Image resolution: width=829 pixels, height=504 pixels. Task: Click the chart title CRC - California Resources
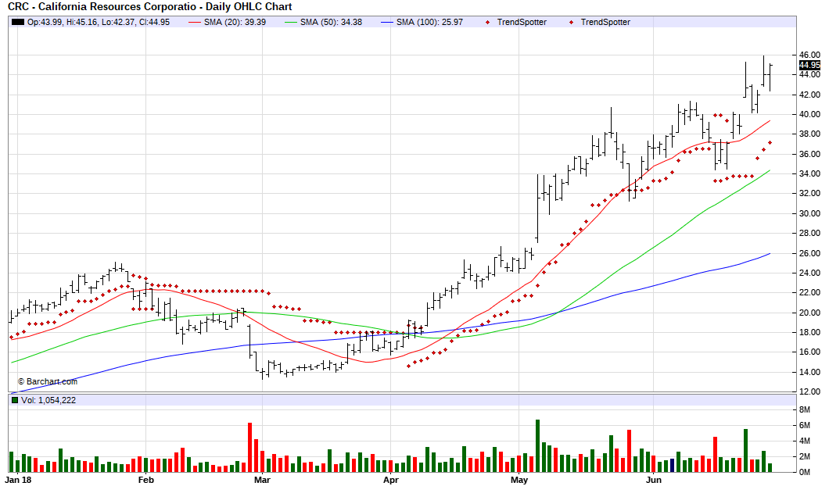tap(149, 7)
